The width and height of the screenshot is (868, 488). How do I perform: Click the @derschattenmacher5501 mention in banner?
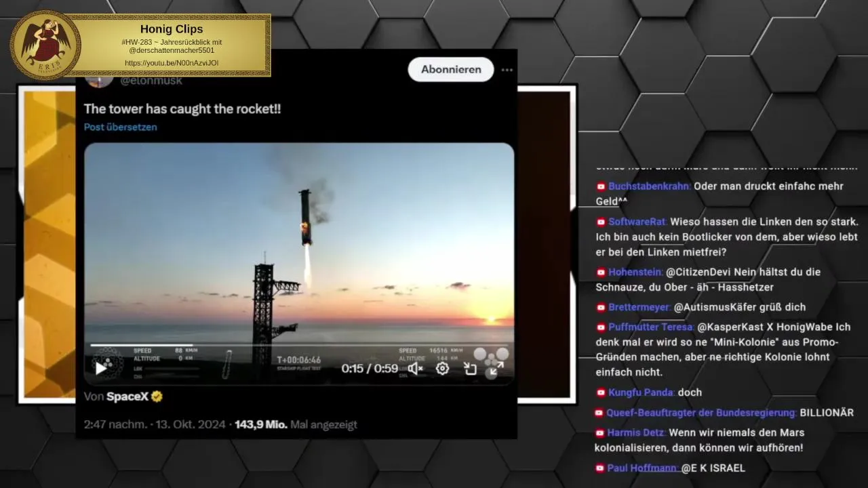click(x=172, y=50)
